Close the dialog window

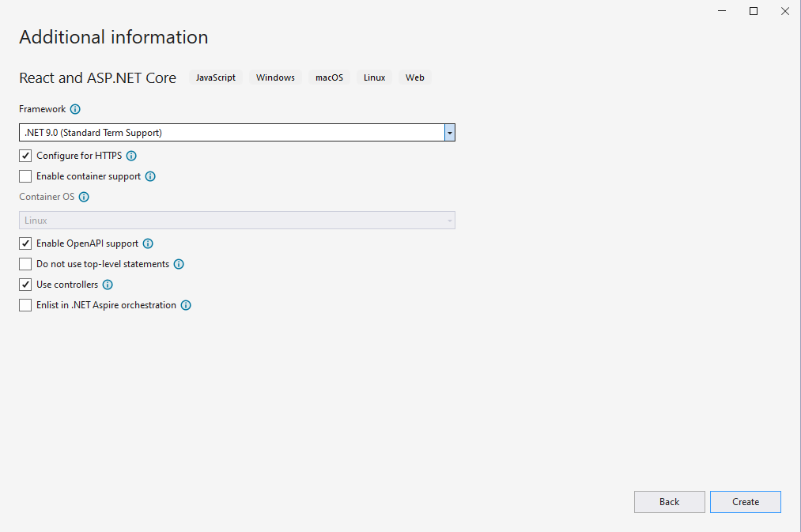[785, 11]
